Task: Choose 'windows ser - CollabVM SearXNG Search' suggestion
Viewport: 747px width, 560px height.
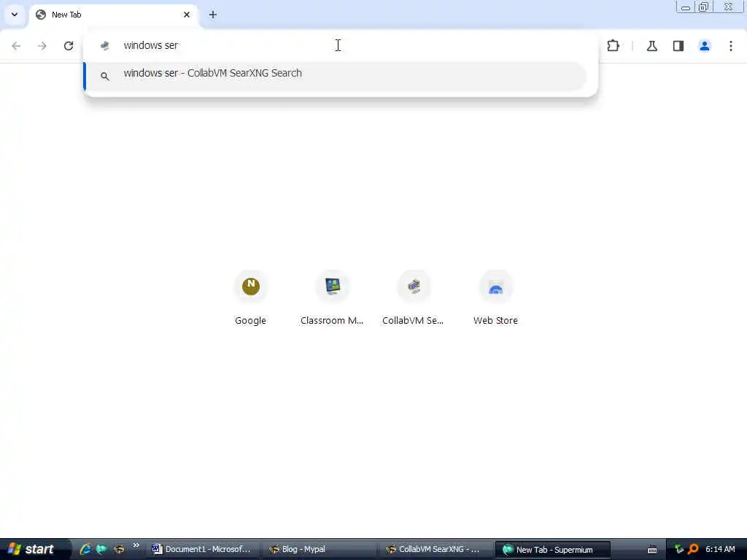Action: click(336, 76)
